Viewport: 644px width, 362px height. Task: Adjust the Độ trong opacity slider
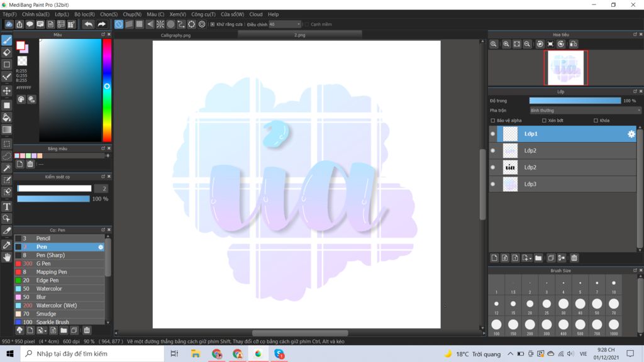point(575,101)
